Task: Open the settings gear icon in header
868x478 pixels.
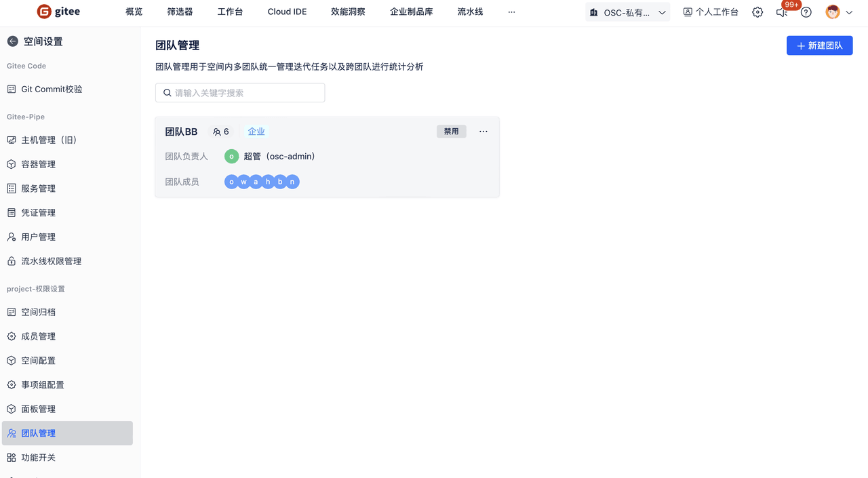Action: click(x=757, y=12)
